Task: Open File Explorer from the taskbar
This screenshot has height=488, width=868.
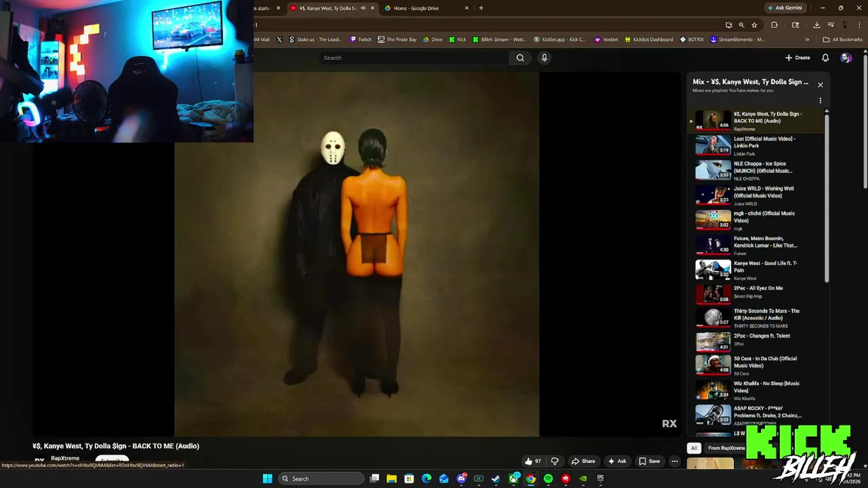Action: click(x=392, y=479)
